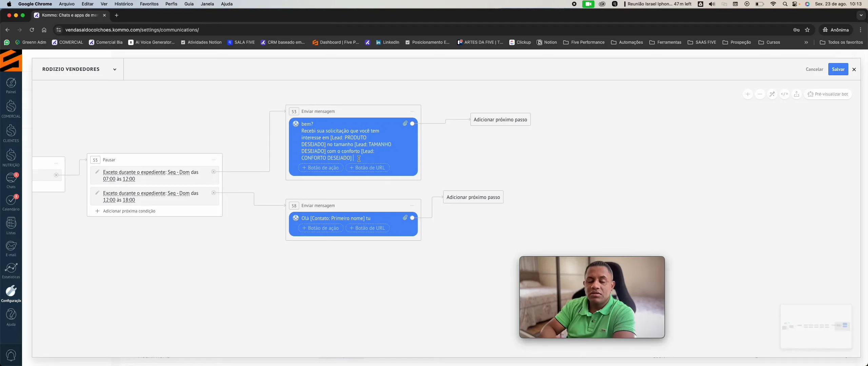Click Editar menu in menu bar
Image resolution: width=868 pixels, height=366 pixels.
click(87, 4)
